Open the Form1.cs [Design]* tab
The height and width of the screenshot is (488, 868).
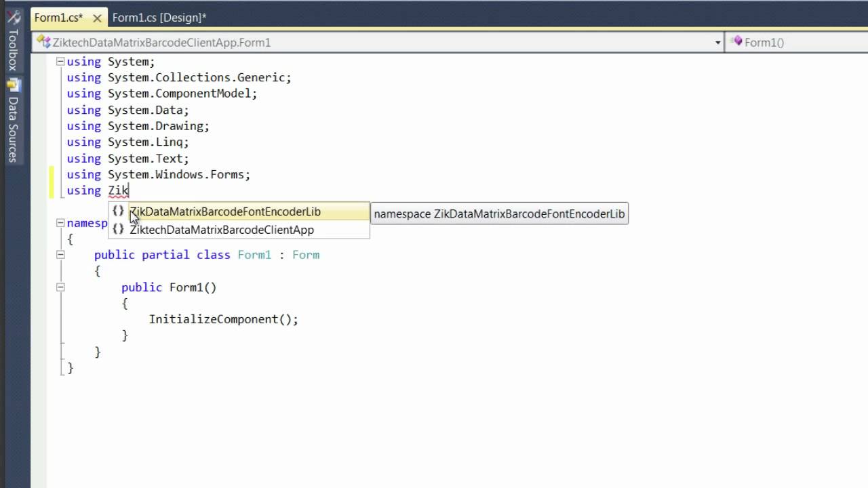[x=159, y=18]
